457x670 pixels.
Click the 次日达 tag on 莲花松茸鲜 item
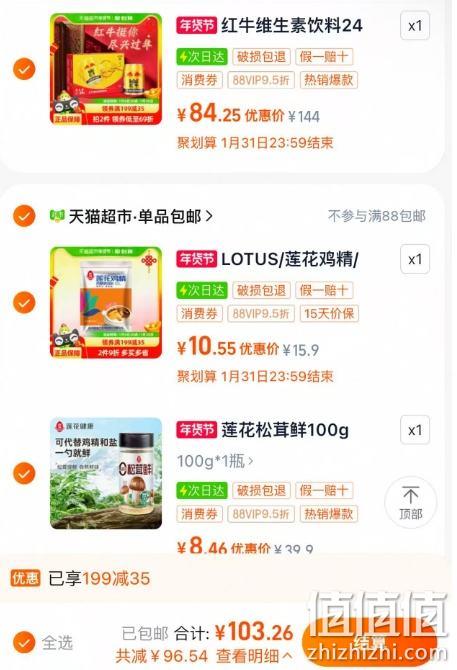202,490
